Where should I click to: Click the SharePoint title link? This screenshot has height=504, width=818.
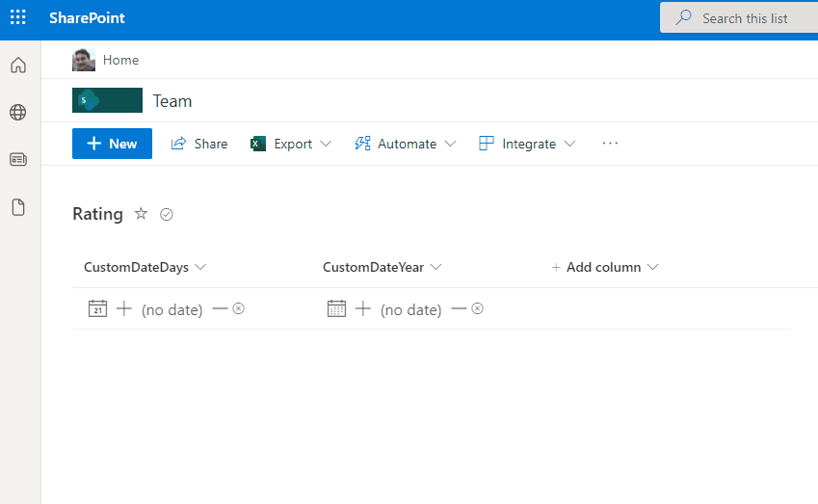(87, 18)
